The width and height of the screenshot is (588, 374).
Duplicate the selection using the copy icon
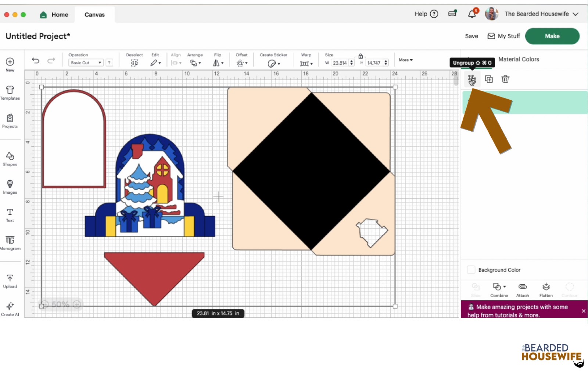click(x=489, y=79)
